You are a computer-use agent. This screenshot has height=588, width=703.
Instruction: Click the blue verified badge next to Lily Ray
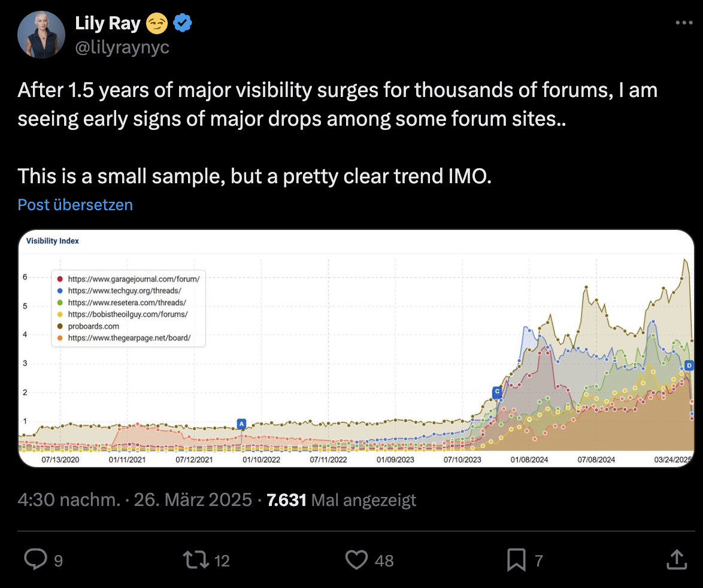182,22
